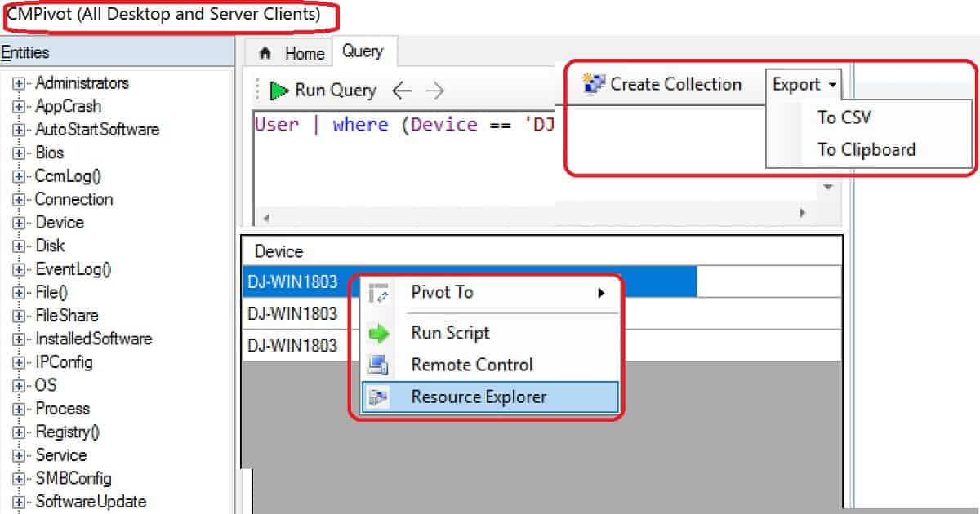Select the highlighted DJ-WIN1803 first row
This screenshot has height=514, width=980.
click(470, 281)
